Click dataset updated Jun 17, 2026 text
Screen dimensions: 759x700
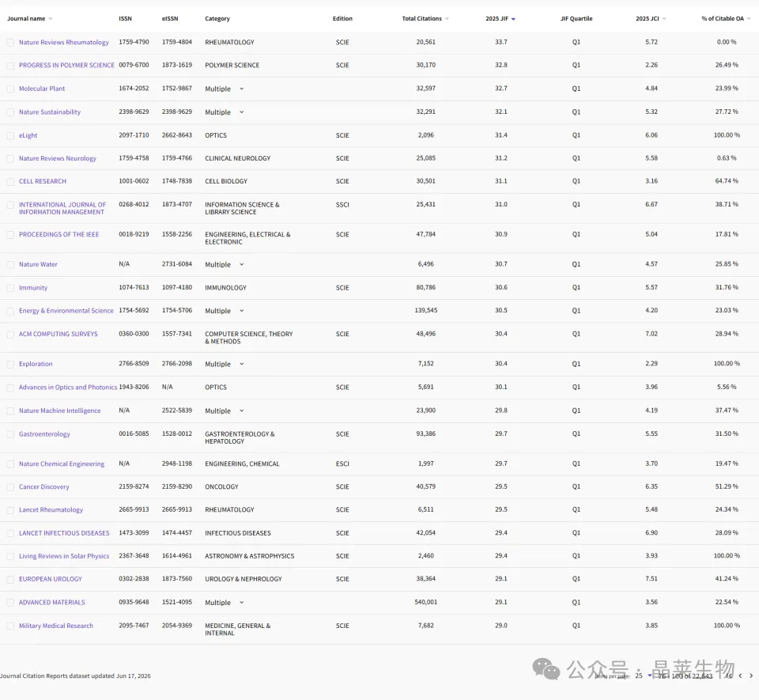pyautogui.click(x=76, y=675)
